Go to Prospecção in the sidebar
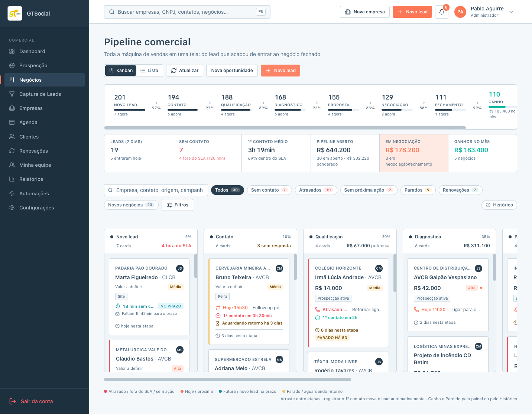 pos(45,65)
